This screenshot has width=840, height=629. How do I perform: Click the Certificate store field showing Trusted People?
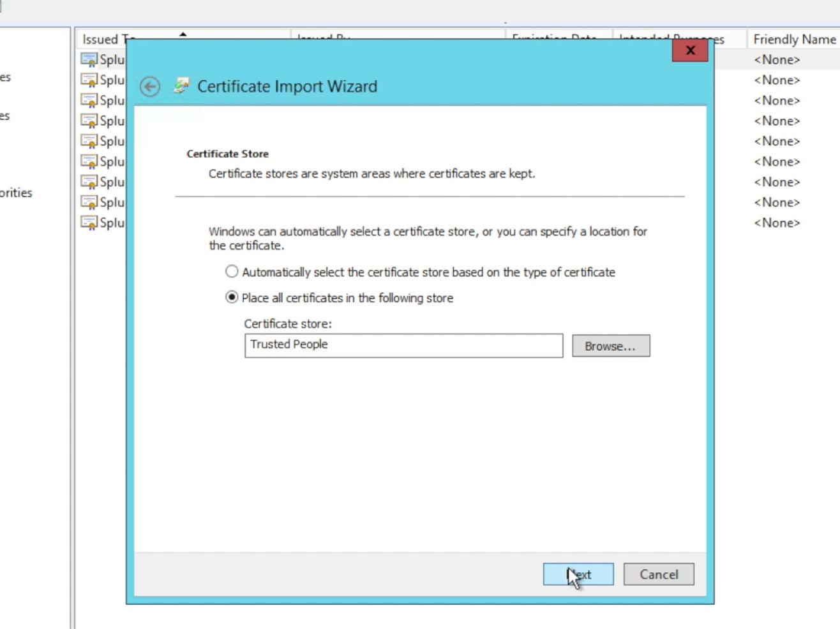click(403, 345)
